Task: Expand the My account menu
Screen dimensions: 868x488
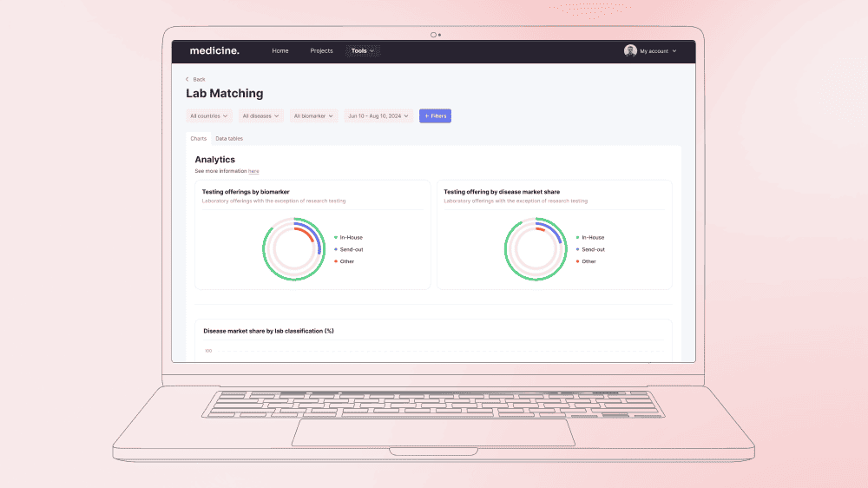Action: [657, 51]
